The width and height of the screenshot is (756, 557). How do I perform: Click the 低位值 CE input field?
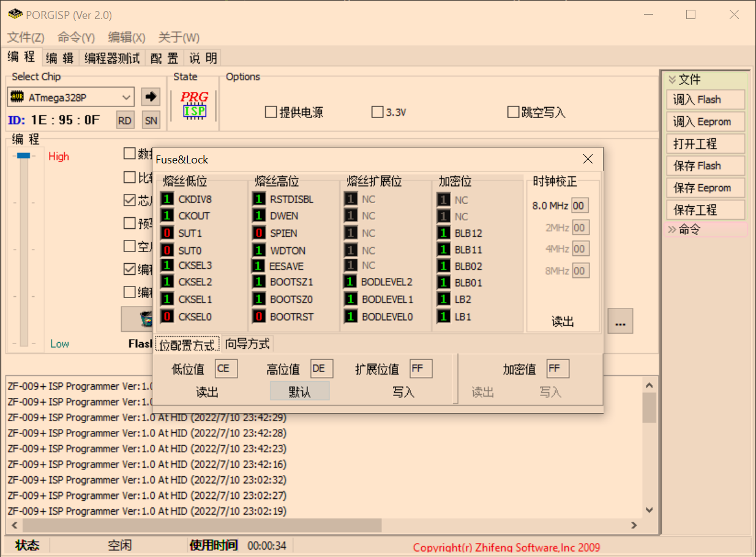tap(226, 368)
